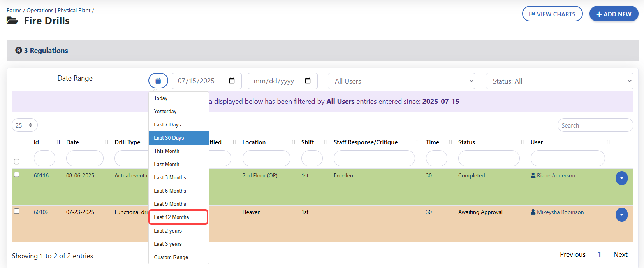This screenshot has width=644, height=268.
Task: Check the select-all rows checkbox
Action: (x=16, y=161)
